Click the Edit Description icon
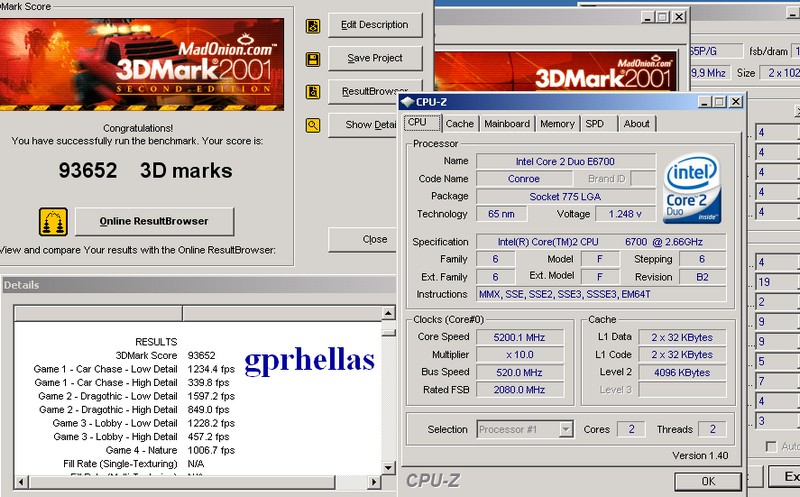The image size is (800, 497). (313, 26)
